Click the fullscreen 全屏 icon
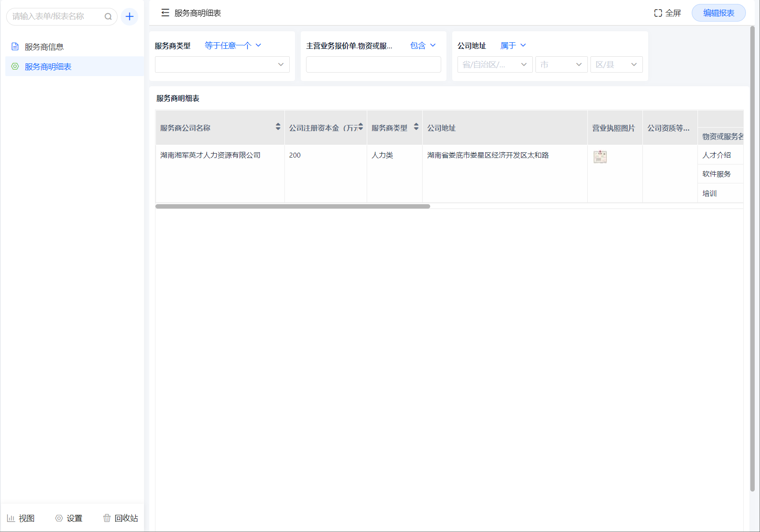Viewport: 760px width, 532px height. 658,13
